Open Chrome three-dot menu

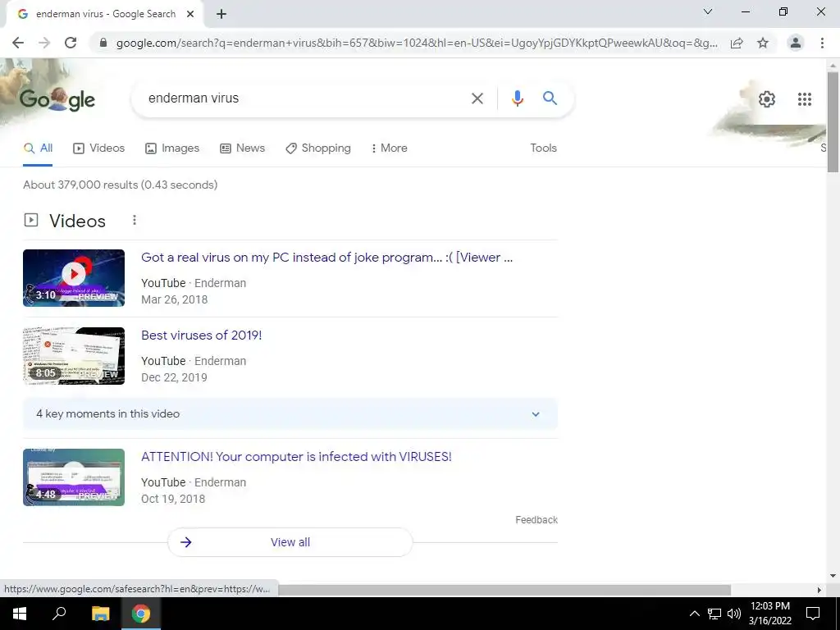(x=822, y=43)
